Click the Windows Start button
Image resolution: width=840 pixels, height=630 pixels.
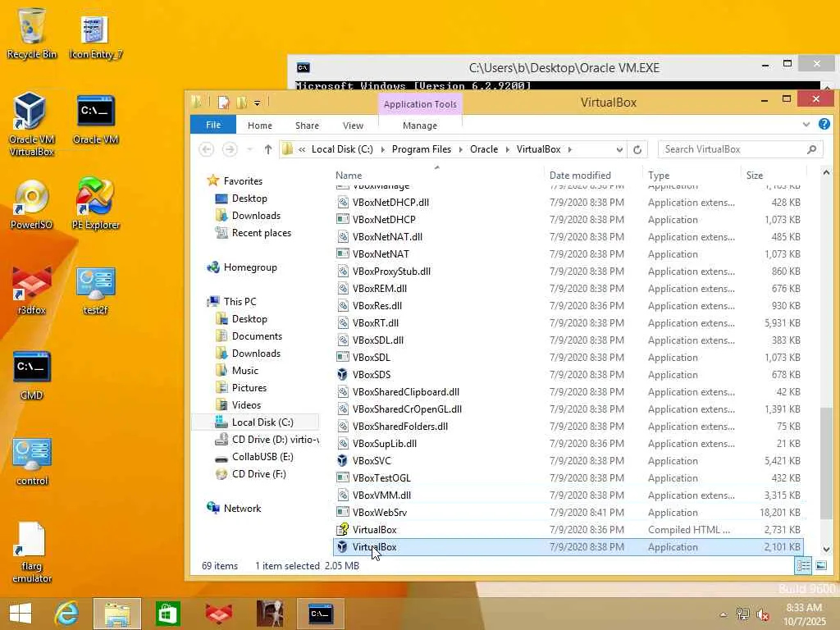click(x=21, y=614)
